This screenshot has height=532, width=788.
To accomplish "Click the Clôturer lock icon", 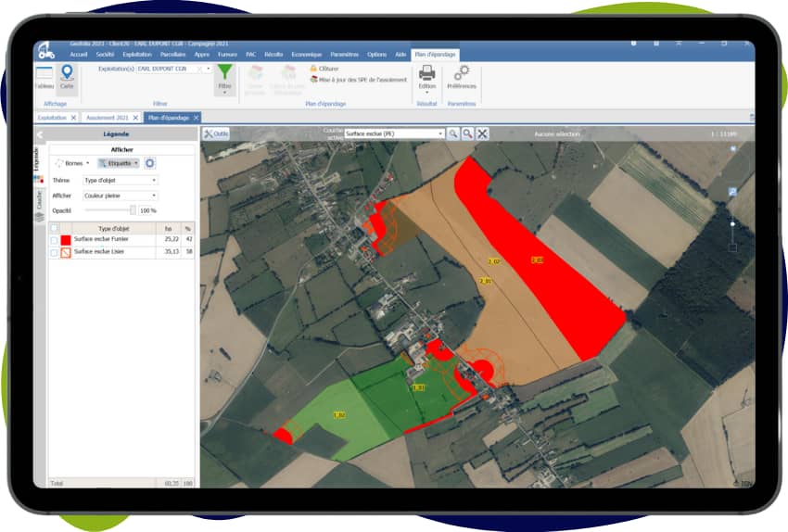I will click(313, 68).
